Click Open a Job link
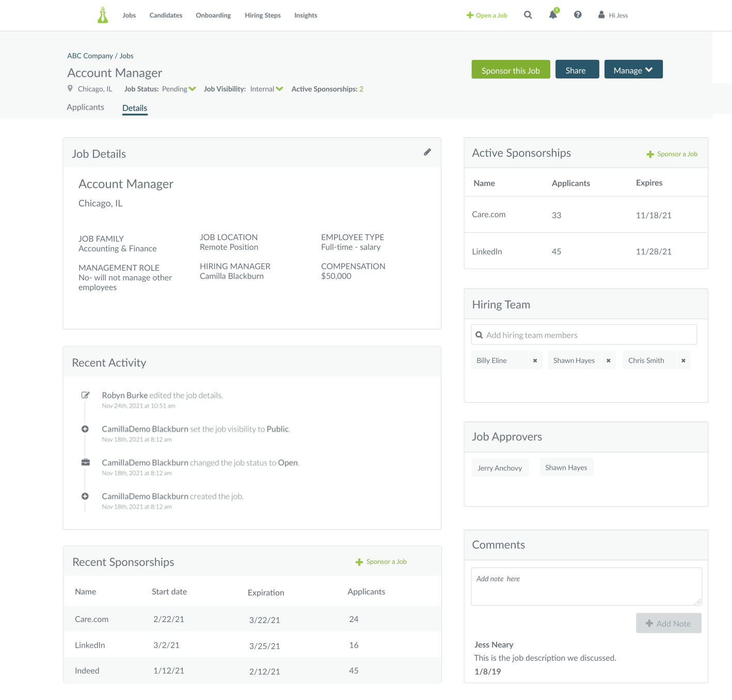 click(487, 15)
